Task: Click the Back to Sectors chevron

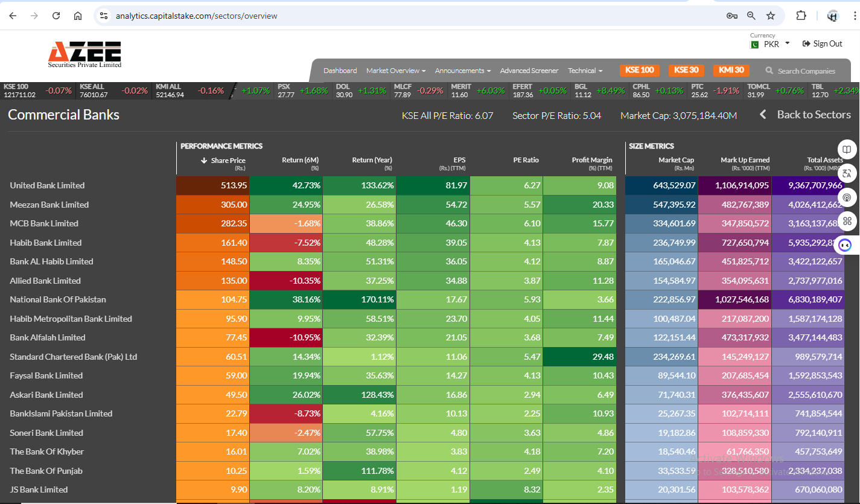Action: point(763,114)
